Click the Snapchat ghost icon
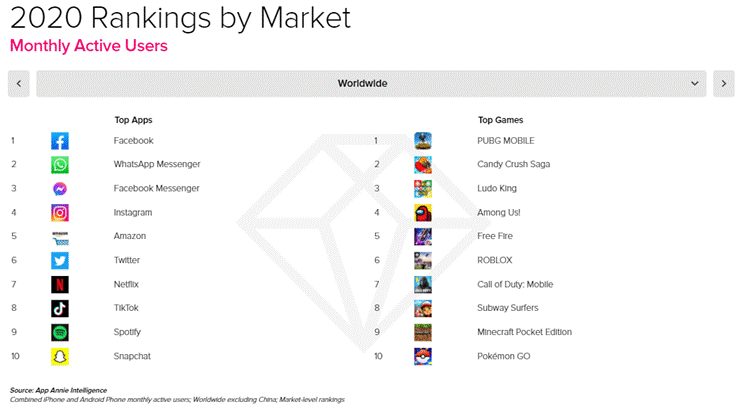This screenshot has height=414, width=756. pyautogui.click(x=60, y=356)
